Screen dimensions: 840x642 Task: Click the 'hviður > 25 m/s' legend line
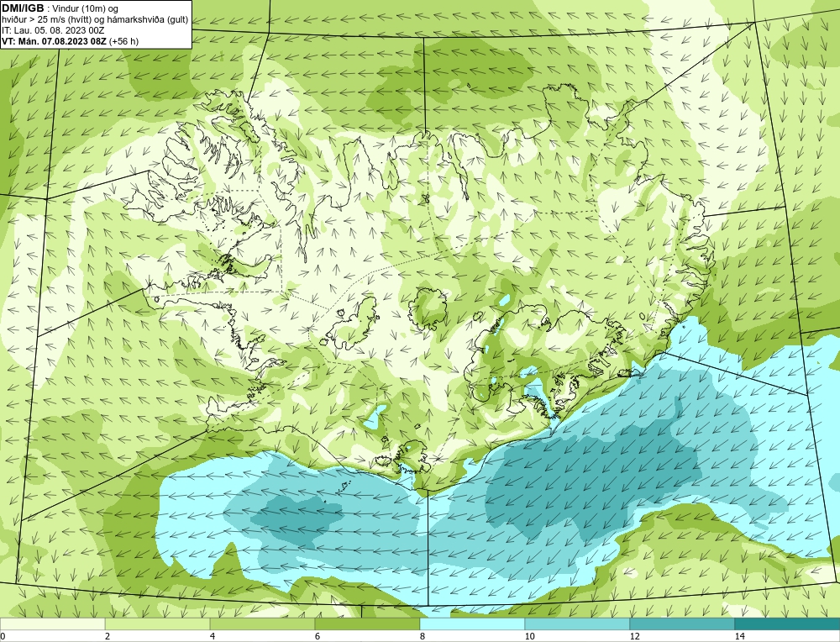95,20
